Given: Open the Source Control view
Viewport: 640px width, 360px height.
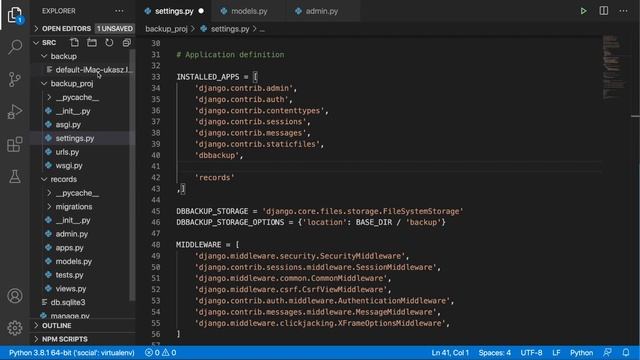Looking at the screenshot, I should tap(15, 79).
